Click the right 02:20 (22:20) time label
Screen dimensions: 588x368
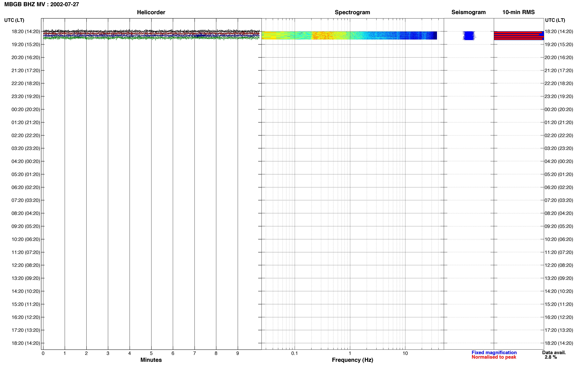559,135
